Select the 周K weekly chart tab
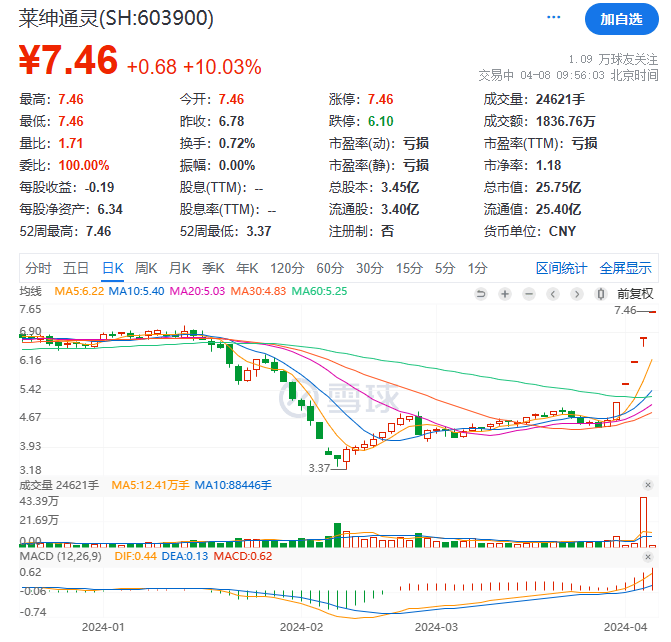The image size is (671, 642). tap(145, 268)
